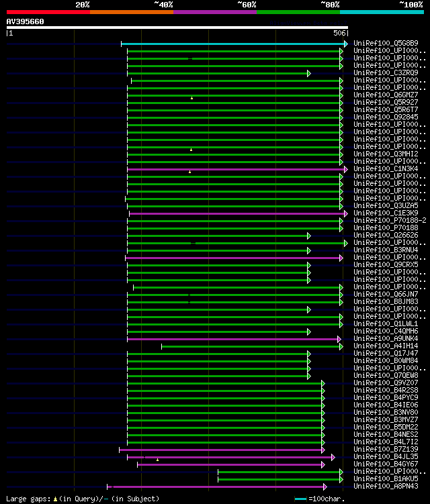Click the white query sequence bar

[177, 28]
